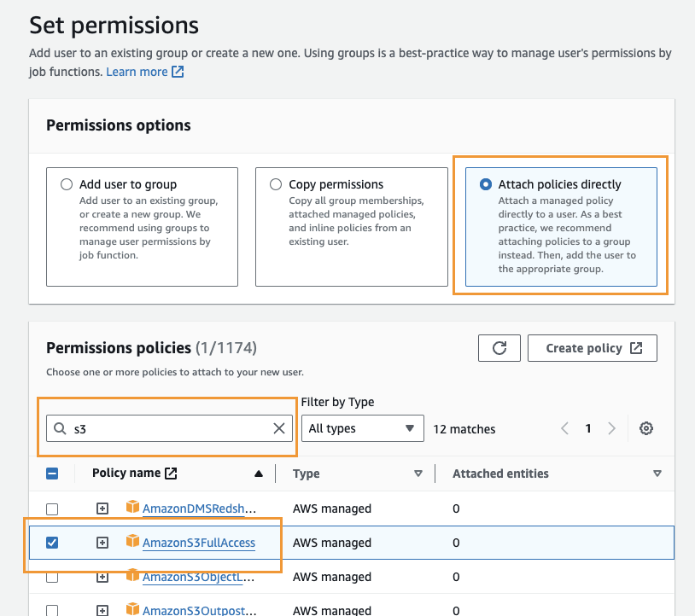Expand the AmazonS3FullAccess policy details
Viewport: 695px width, 616px height.
point(102,543)
